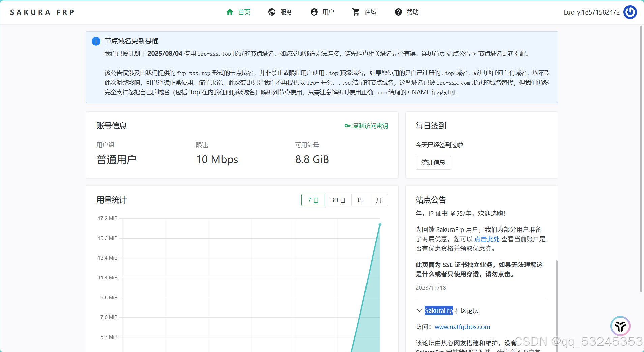Click the peak data point on usage chart

pyautogui.click(x=380, y=224)
